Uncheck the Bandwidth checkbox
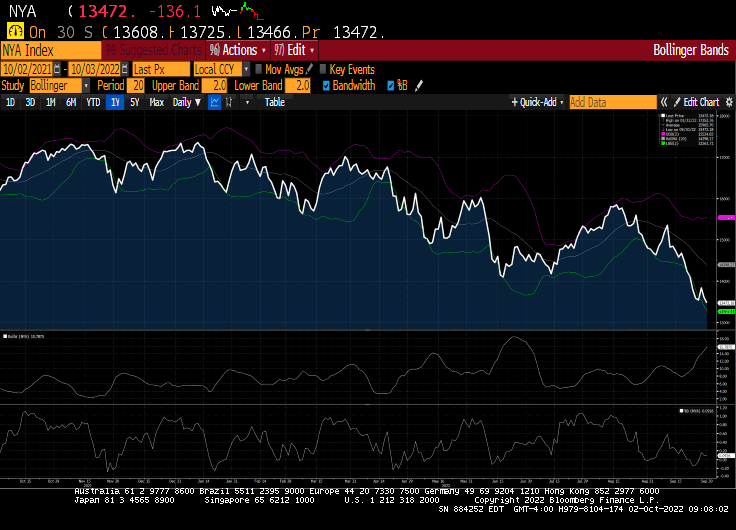The image size is (736, 530). pos(325,86)
